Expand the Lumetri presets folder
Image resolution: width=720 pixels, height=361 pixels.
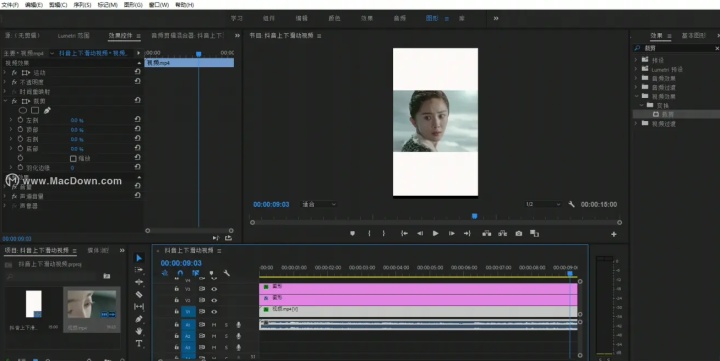coord(636,69)
